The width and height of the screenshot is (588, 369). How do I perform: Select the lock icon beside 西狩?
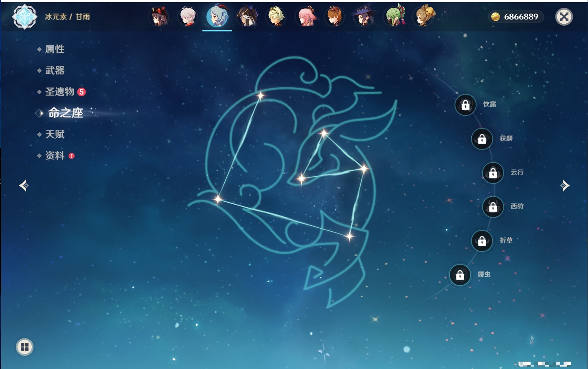tap(493, 207)
